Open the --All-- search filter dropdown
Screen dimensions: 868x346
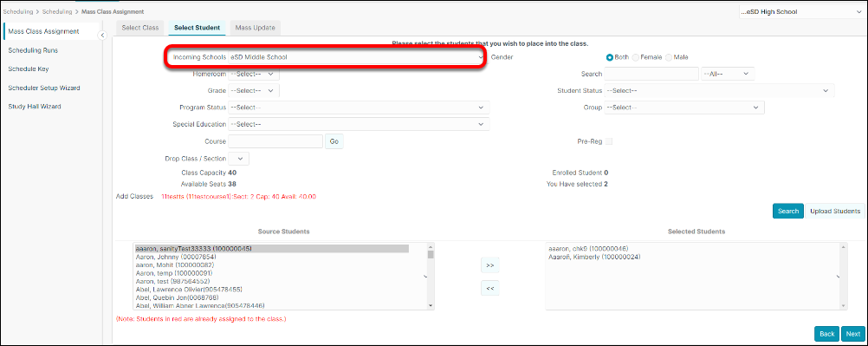(x=728, y=74)
